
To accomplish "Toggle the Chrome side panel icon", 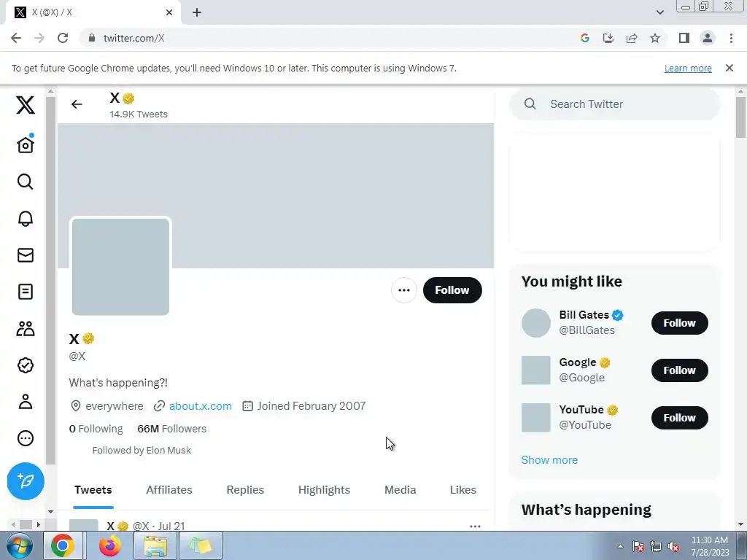I will (684, 38).
